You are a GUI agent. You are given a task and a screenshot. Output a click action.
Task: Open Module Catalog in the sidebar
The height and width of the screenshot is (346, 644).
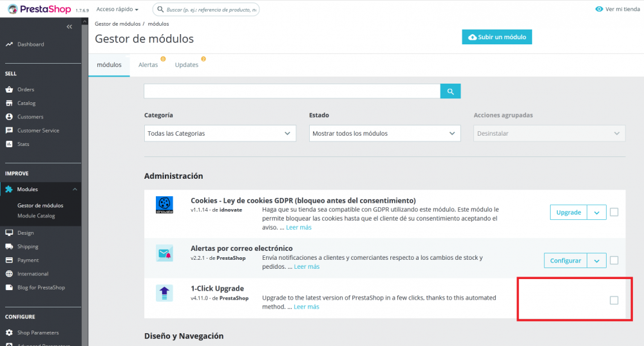click(x=36, y=215)
